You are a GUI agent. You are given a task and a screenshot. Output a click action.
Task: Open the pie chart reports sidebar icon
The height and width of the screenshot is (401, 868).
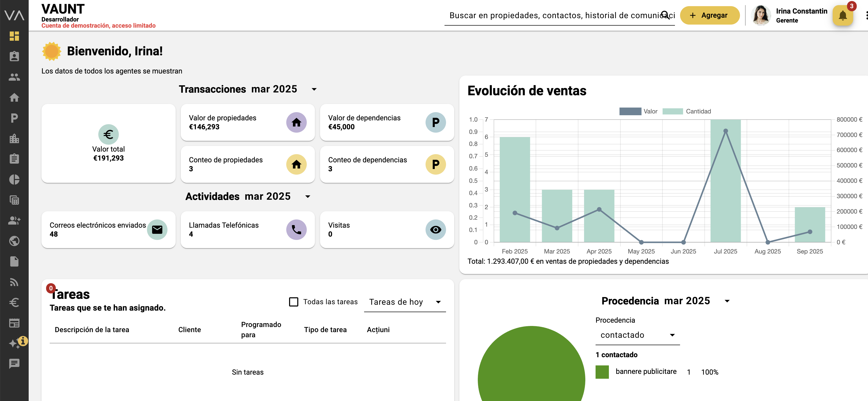pyautogui.click(x=14, y=180)
